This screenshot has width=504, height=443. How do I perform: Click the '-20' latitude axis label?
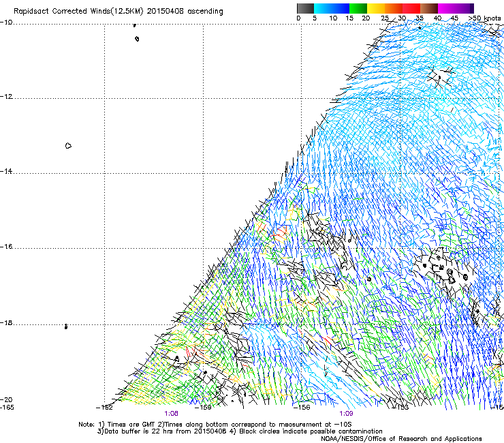tap(6, 399)
